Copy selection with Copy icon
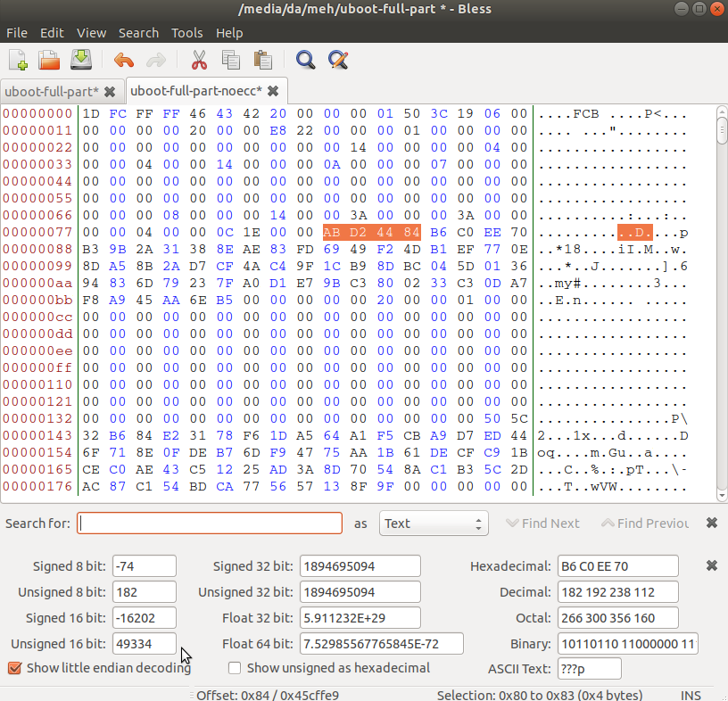The image size is (728, 701). (x=231, y=61)
